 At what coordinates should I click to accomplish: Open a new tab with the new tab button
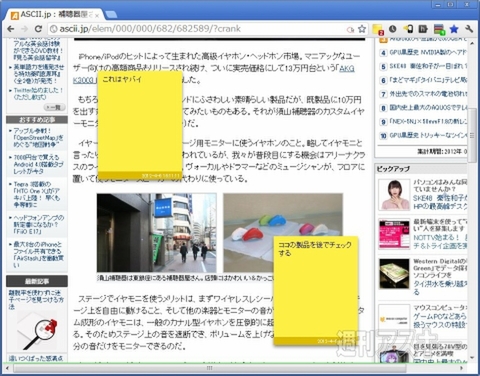coord(111,15)
